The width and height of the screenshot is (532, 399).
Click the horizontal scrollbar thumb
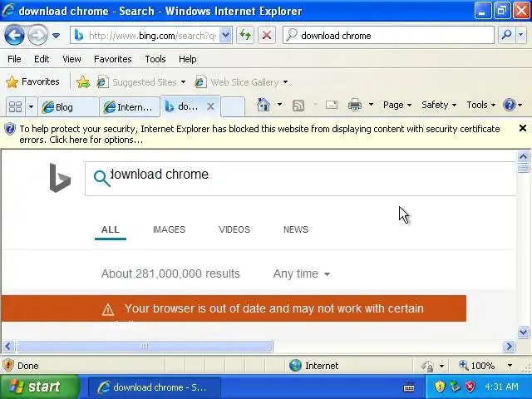pyautogui.click(x=145, y=346)
